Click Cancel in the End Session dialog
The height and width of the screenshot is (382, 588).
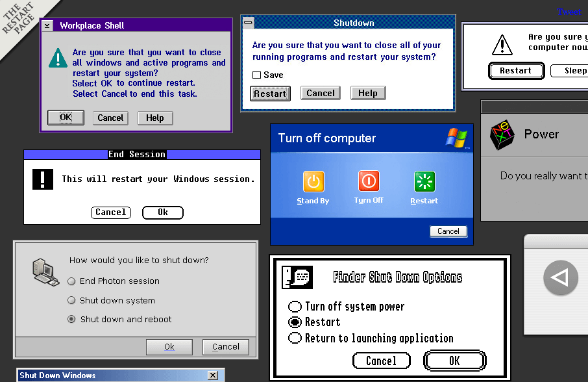point(111,212)
